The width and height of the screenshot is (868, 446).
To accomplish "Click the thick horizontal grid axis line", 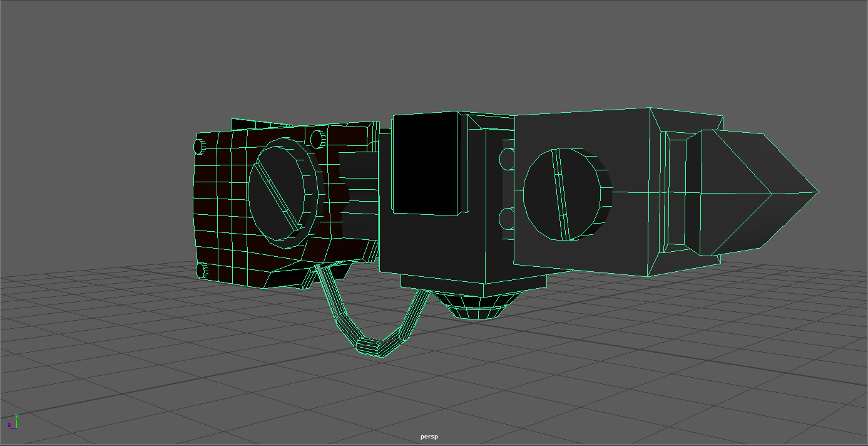I will coord(156,387).
